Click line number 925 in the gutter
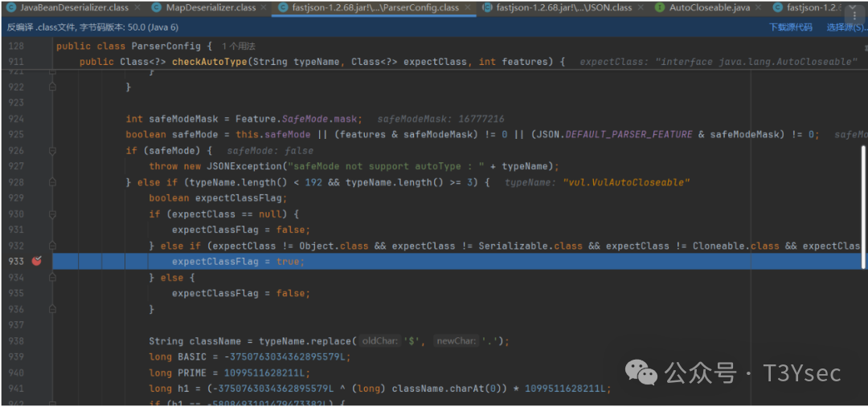This screenshot has height=407, width=868. 16,135
